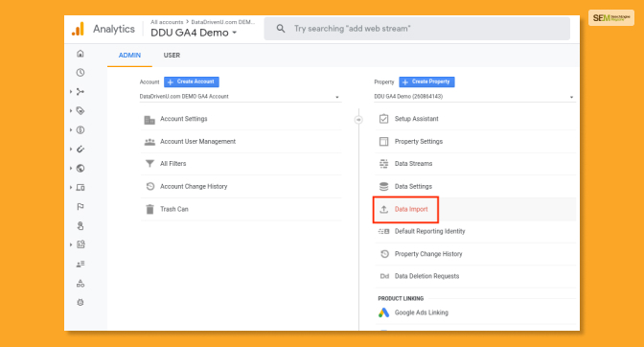Screen dimensions: 644x347
Task: Click the search field "add web stream"
Action: click(x=417, y=29)
